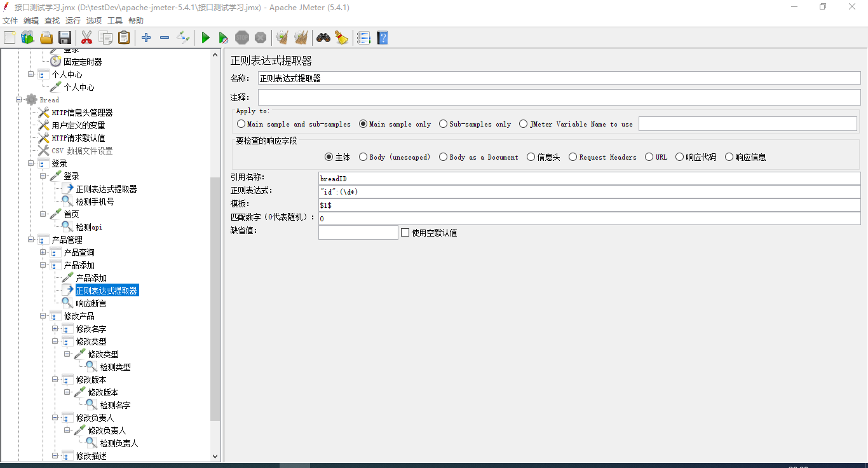Create a new test plan via toolbar
Viewport: 868px width, 468px height.
point(10,38)
